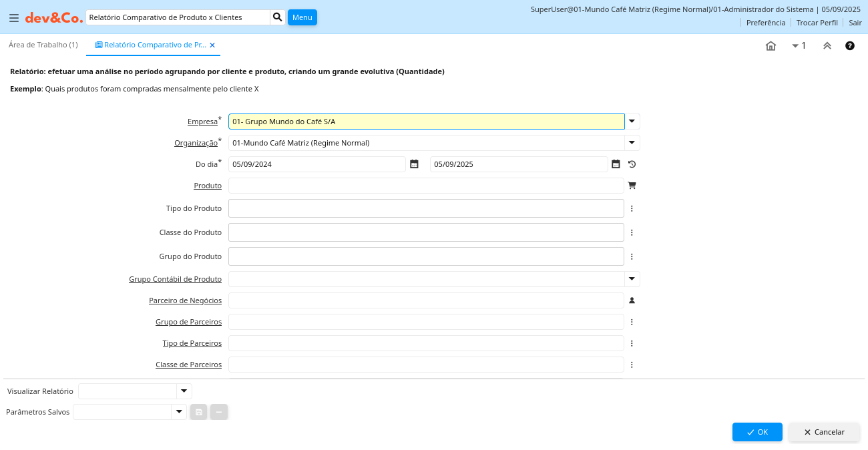
Task: Open the Visualizar Relatório dropdown
Action: point(184,391)
